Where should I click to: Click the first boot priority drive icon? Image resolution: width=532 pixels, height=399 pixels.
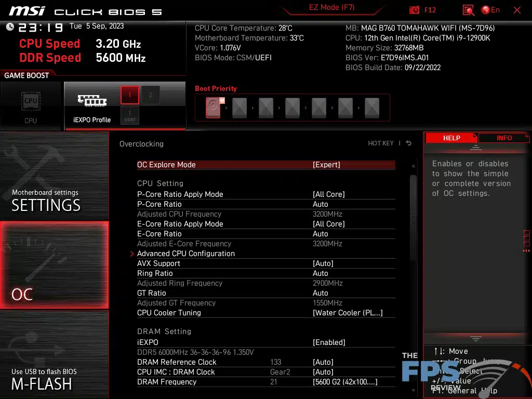coord(213,108)
